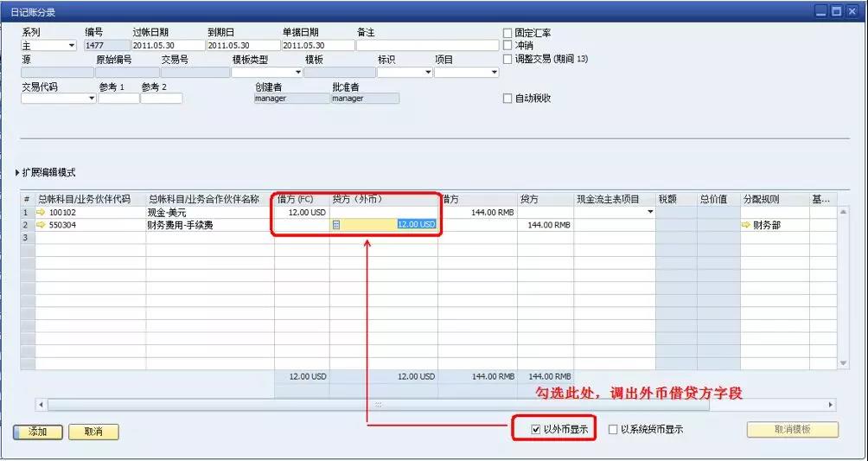Click the horizontal scrollbar right arrow
Viewport: 868px width, 461px height.
[831, 405]
